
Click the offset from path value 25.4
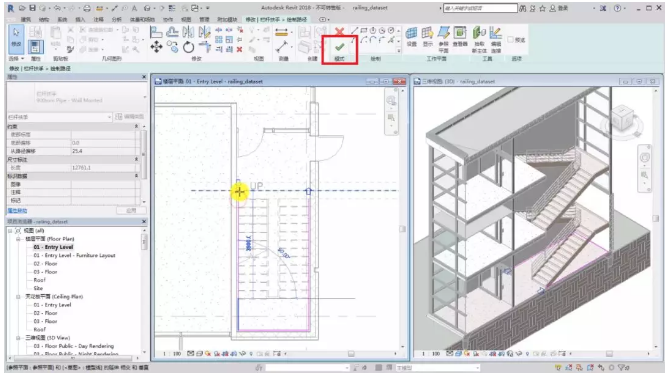103,151
